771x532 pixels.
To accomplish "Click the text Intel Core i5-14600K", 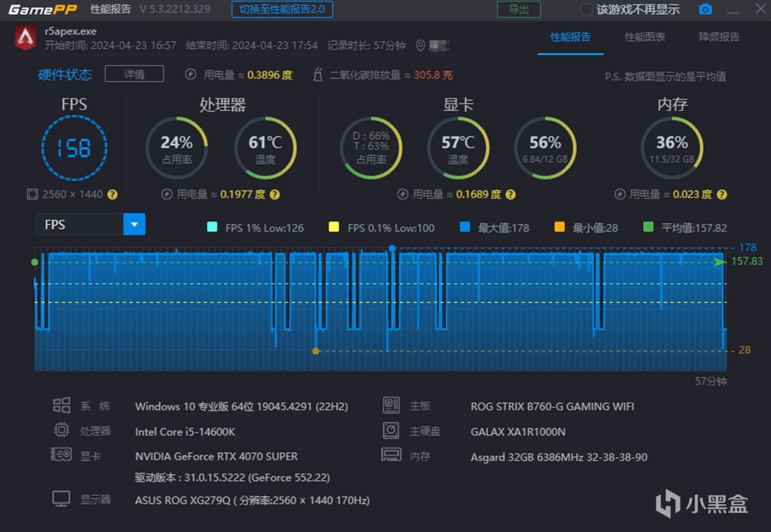I will pos(185,431).
